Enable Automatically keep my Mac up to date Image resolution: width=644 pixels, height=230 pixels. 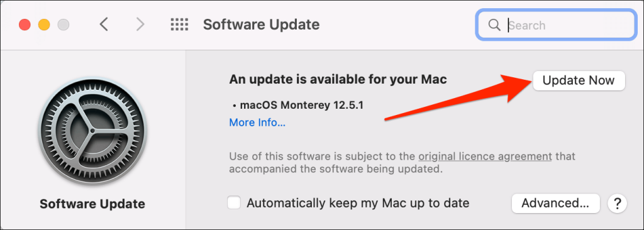tap(234, 203)
